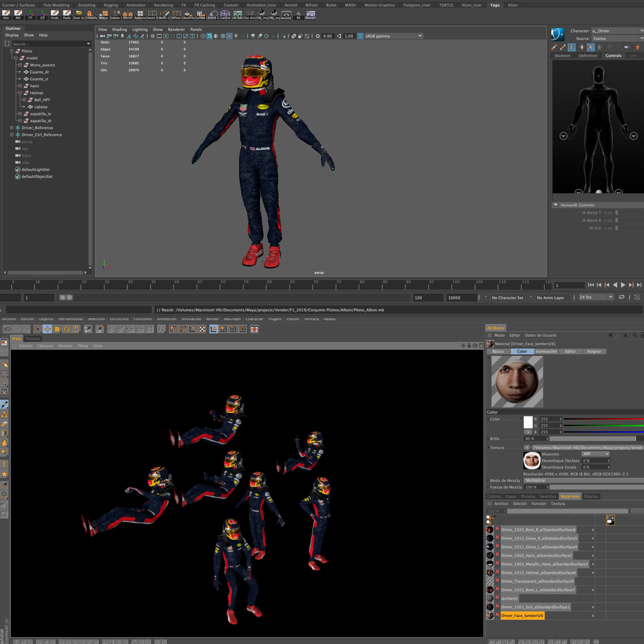Collapse the Helmet node in Outliner
The width and height of the screenshot is (644, 644).
point(20,93)
